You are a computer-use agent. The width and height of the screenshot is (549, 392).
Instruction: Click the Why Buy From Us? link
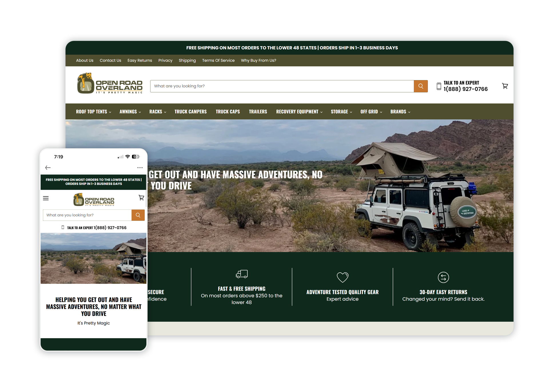pos(258,60)
